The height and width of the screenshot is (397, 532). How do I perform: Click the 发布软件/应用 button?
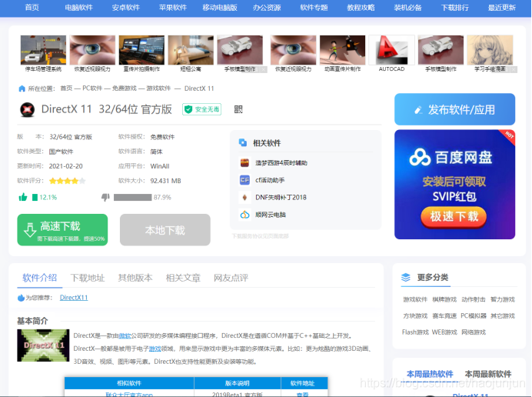pos(454,109)
